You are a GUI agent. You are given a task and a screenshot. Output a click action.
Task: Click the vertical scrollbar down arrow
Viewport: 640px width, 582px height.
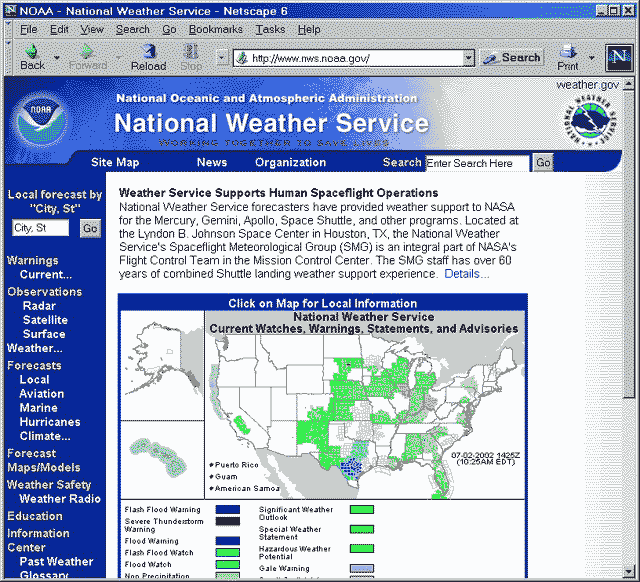(629, 571)
